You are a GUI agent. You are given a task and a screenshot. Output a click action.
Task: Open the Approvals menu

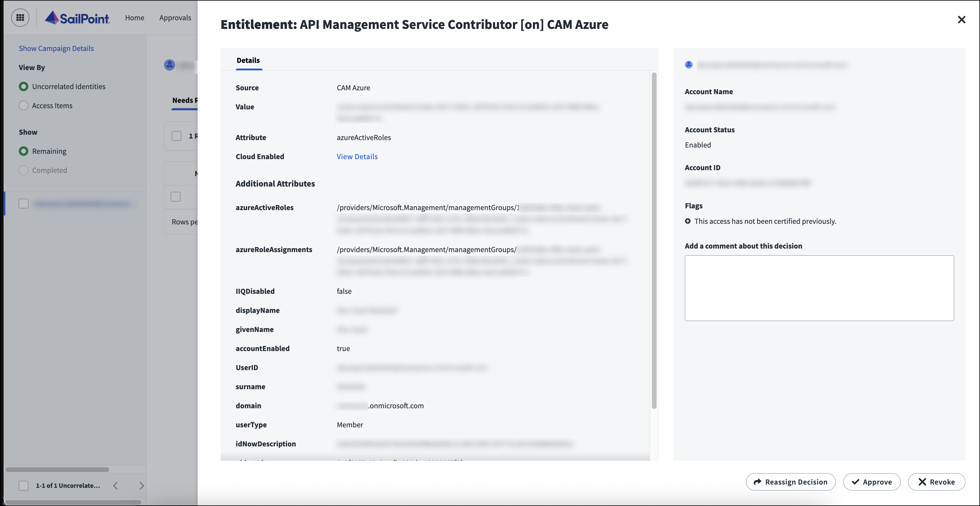[x=175, y=18]
